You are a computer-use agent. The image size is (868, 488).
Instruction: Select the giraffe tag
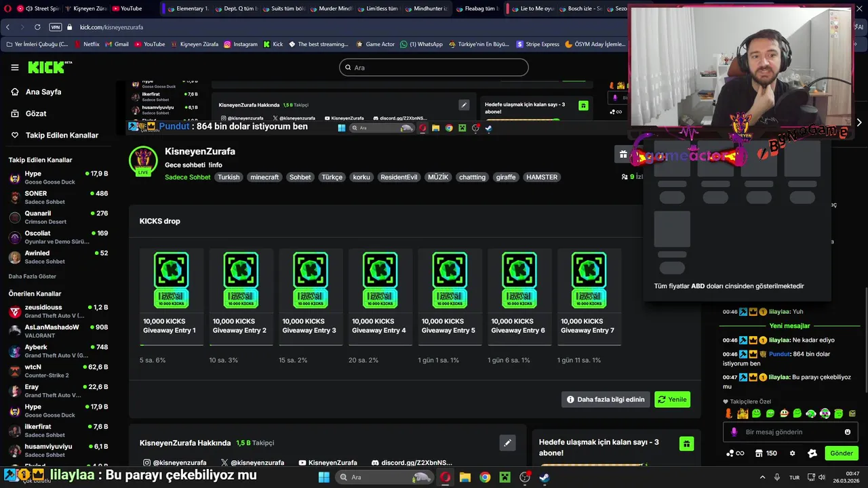click(x=506, y=177)
